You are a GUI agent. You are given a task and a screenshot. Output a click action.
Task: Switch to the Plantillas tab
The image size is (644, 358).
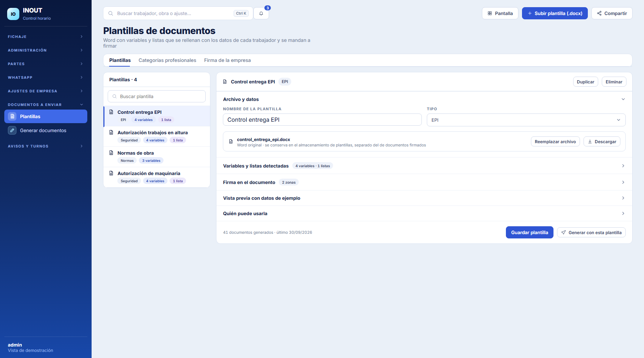[x=120, y=61]
